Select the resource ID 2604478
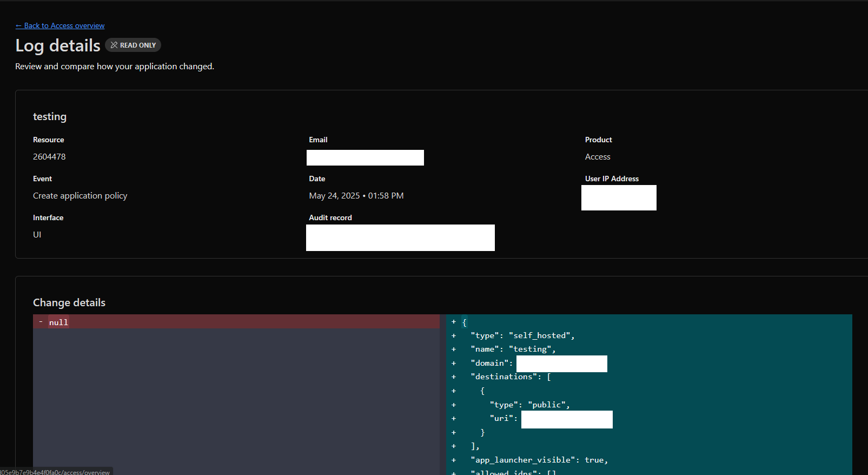Image resolution: width=868 pixels, height=475 pixels. coord(49,157)
